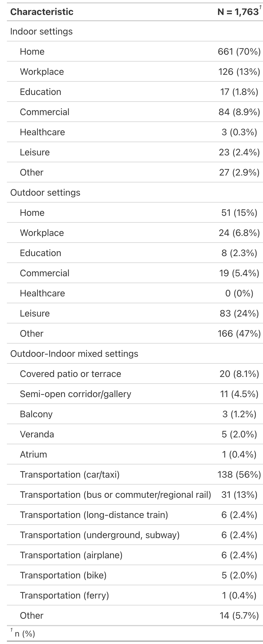This screenshot has height=644, width=263.
Task: Click the N = 1,763 column header
Action: [238, 12]
